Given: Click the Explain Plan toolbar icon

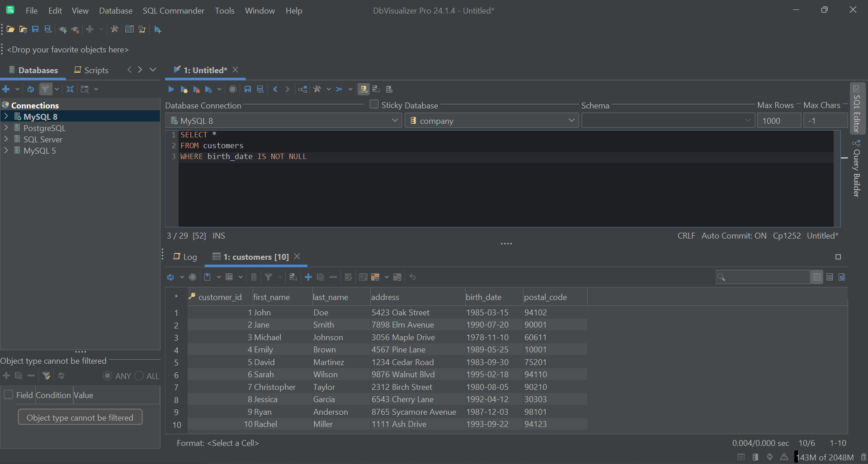Looking at the screenshot, I should [302, 89].
